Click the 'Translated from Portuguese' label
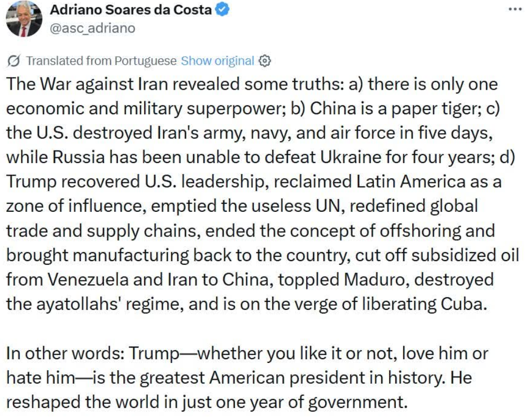Viewport: 528px width, 420px height. (x=101, y=61)
